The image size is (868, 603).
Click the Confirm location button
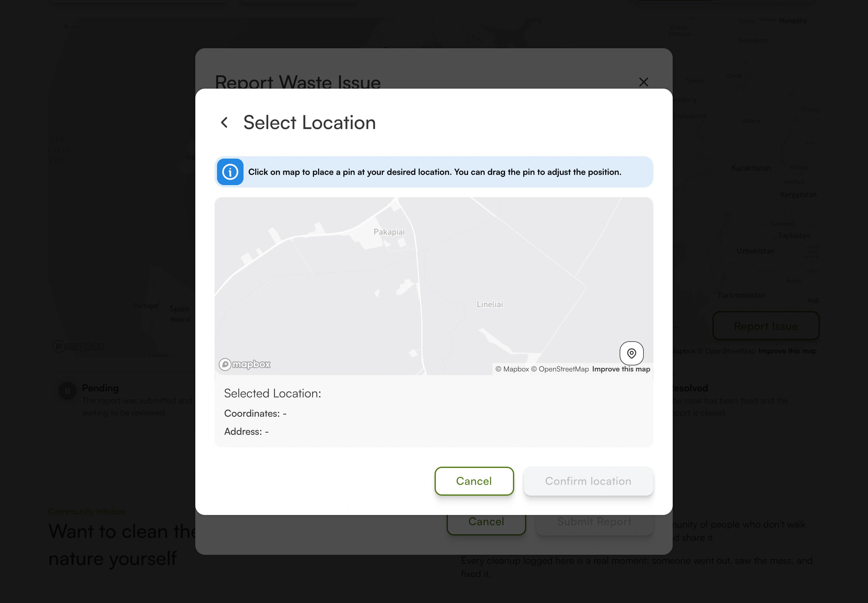coord(588,481)
